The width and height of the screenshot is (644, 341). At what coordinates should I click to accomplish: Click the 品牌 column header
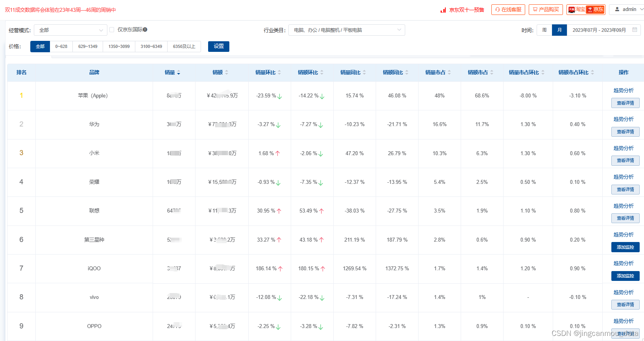(x=94, y=72)
